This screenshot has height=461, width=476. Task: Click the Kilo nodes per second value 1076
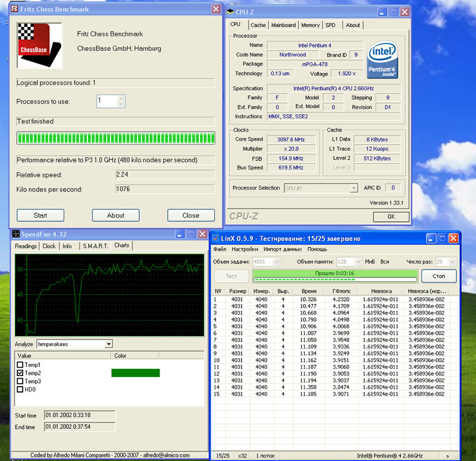165,189
